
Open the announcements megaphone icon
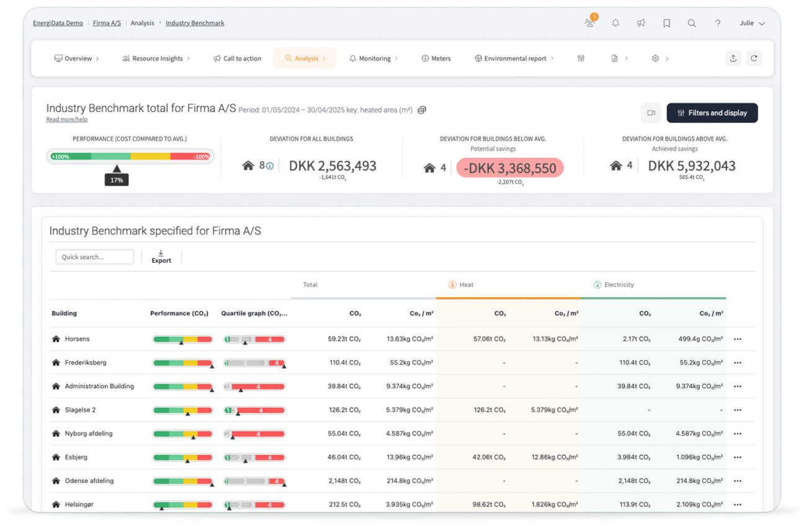pyautogui.click(x=641, y=23)
